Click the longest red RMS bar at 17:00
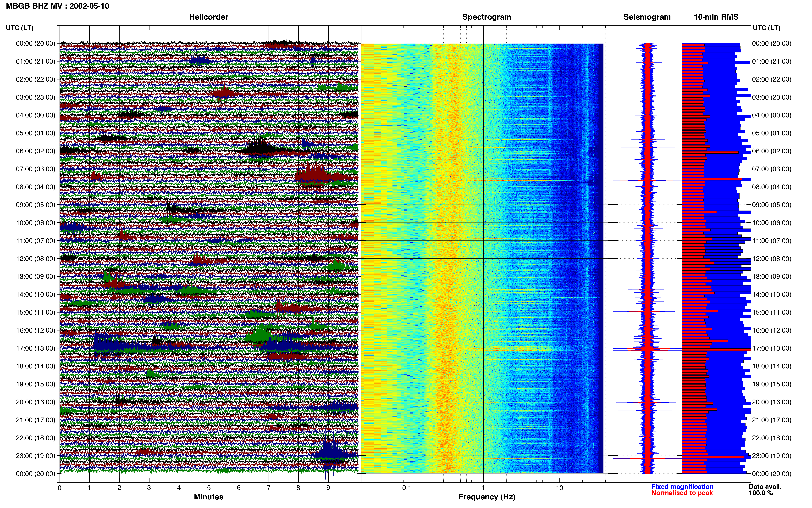This screenshot has height=508, width=812. pos(716,350)
